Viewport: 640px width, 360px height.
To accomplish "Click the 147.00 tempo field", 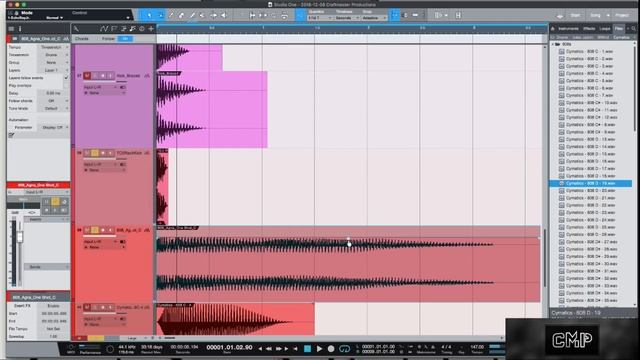I will pyautogui.click(x=477, y=347).
